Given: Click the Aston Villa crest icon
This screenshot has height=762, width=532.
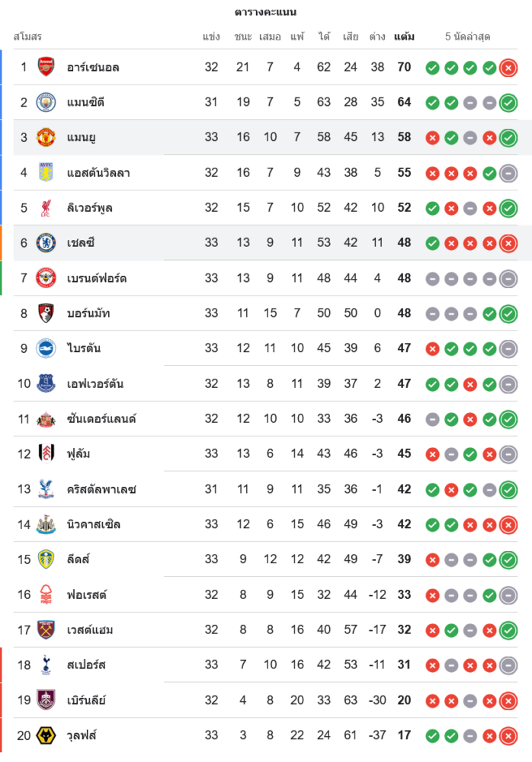Looking at the screenshot, I should pos(46,172).
